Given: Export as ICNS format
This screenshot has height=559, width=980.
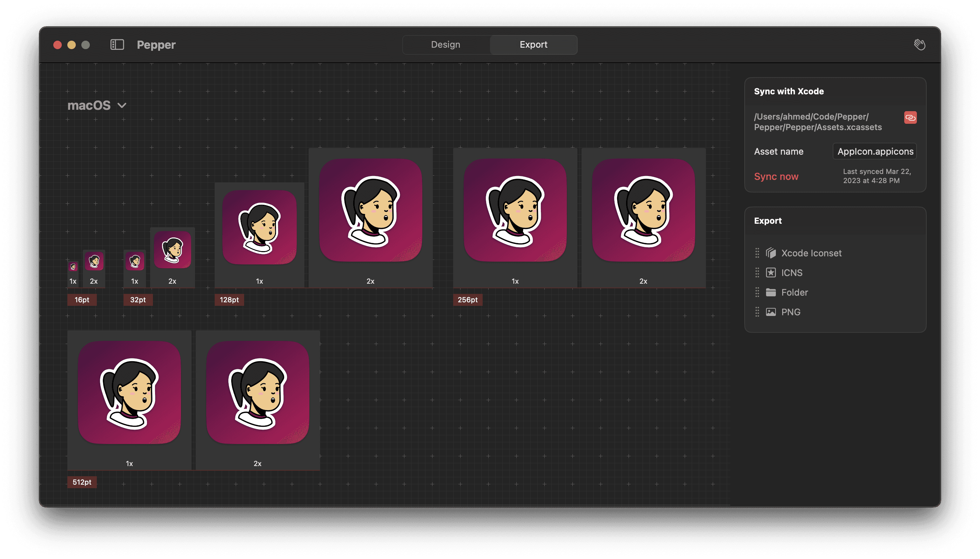Looking at the screenshot, I should point(792,272).
